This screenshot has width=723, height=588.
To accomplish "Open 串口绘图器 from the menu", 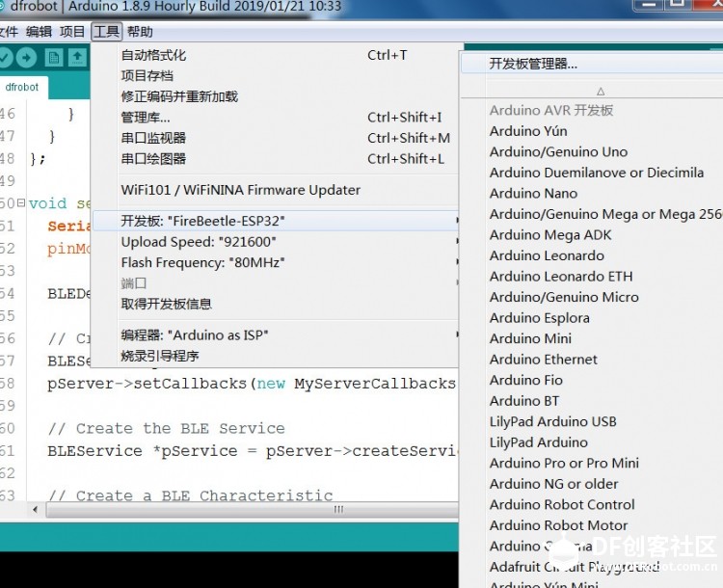I will click(276, 159).
